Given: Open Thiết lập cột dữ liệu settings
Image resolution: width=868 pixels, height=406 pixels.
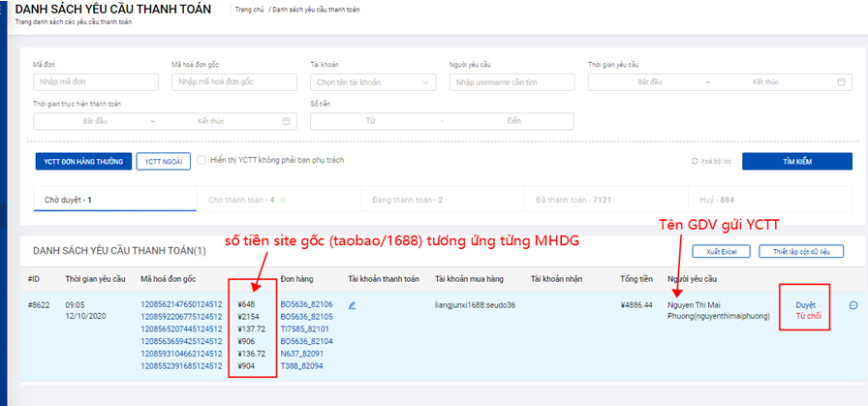Looking at the screenshot, I should 801,252.
